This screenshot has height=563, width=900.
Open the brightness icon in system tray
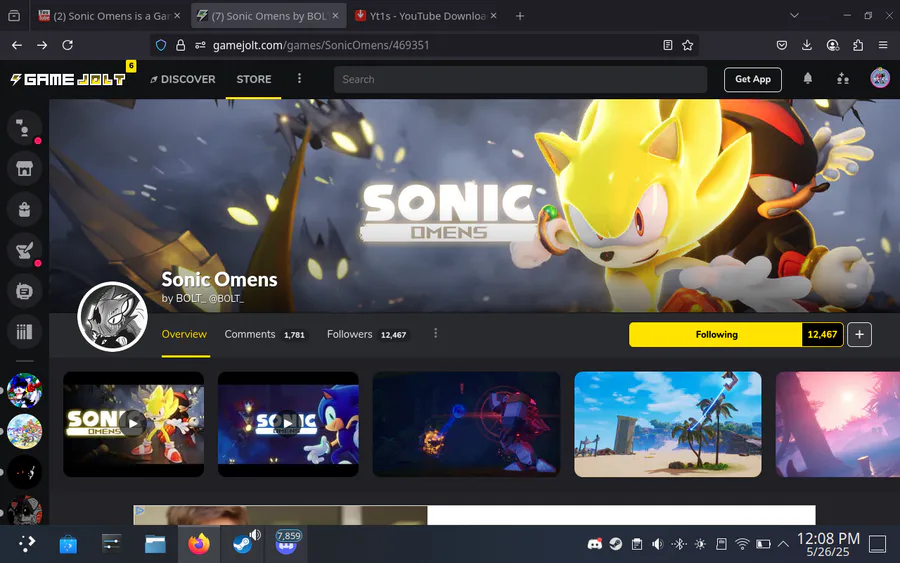(700, 544)
